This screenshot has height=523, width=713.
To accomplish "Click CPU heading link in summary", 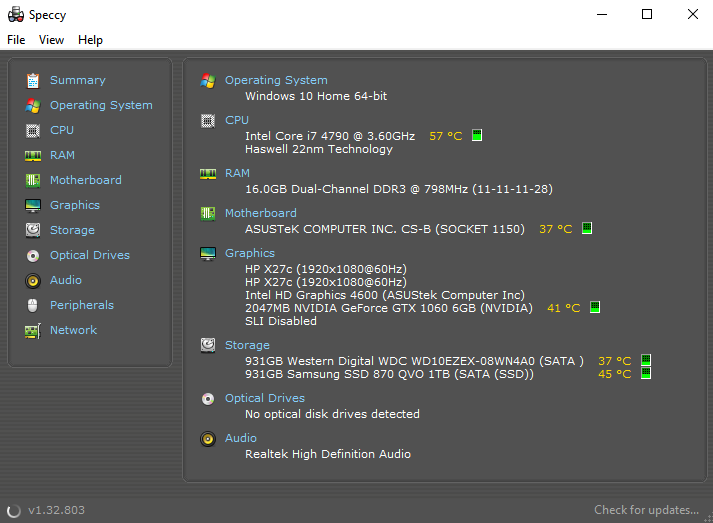I will click(237, 120).
